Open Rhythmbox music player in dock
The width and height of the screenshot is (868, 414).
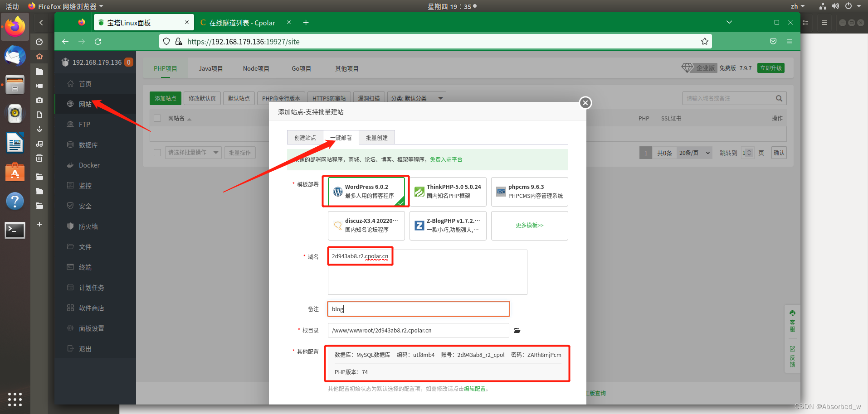(15, 114)
